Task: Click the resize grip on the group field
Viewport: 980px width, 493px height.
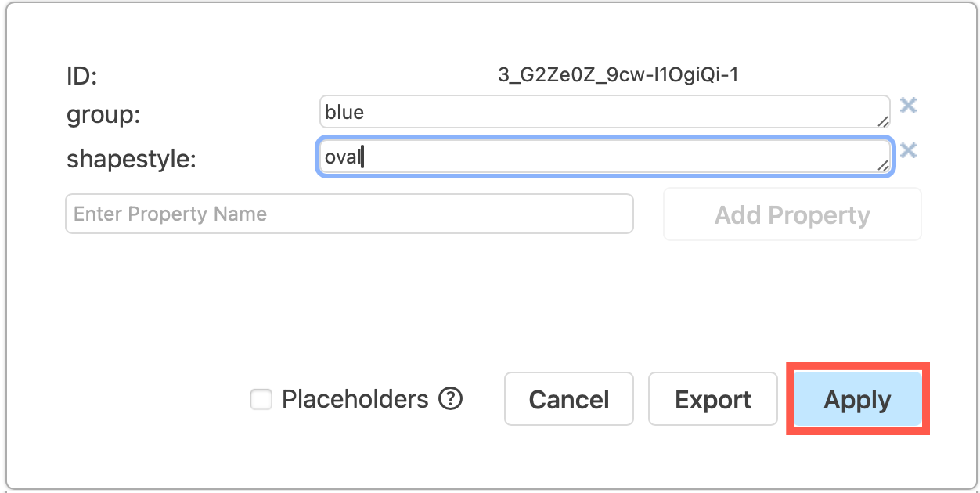Action: (884, 121)
